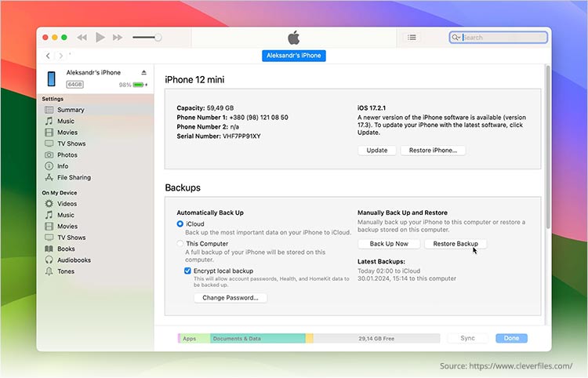The width and height of the screenshot is (588, 378).
Task: Click the iOS 17.2.1 version label
Action: 372,108
